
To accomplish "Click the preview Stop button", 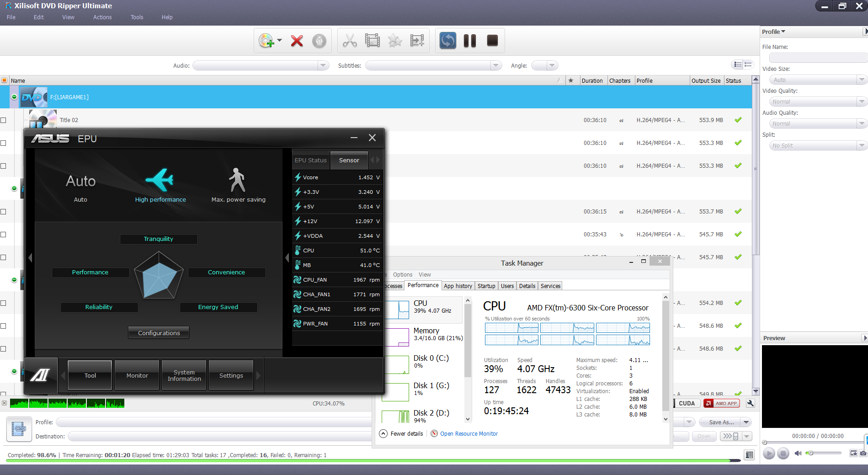I will [783, 453].
